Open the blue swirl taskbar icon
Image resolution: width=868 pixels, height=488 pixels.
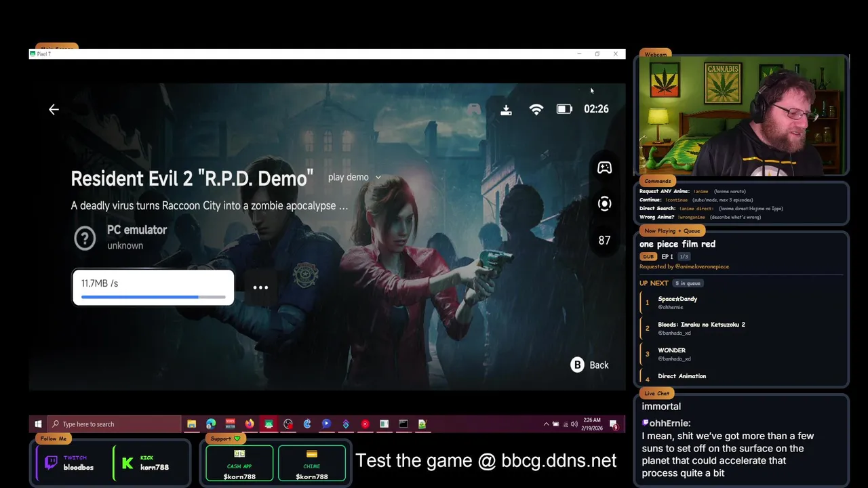pos(307,424)
